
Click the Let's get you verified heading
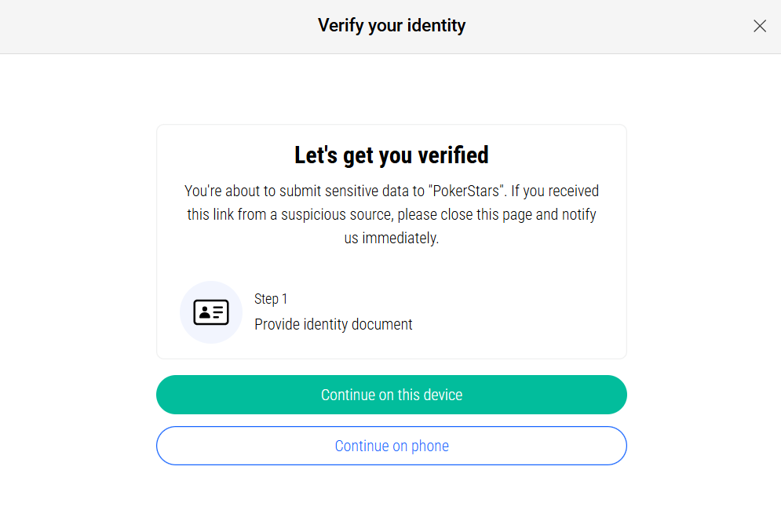click(392, 155)
